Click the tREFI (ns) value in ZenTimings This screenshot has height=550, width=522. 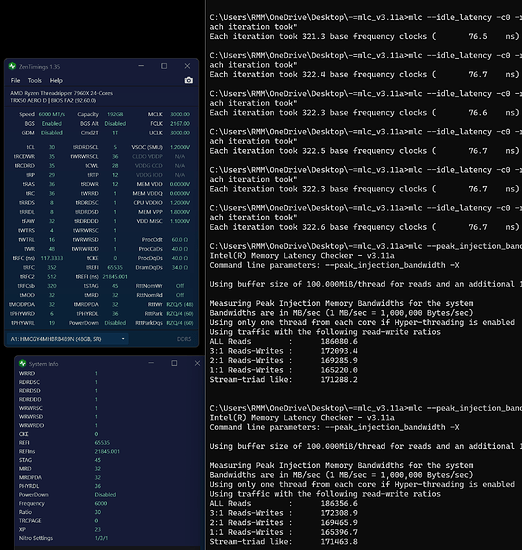[115, 276]
